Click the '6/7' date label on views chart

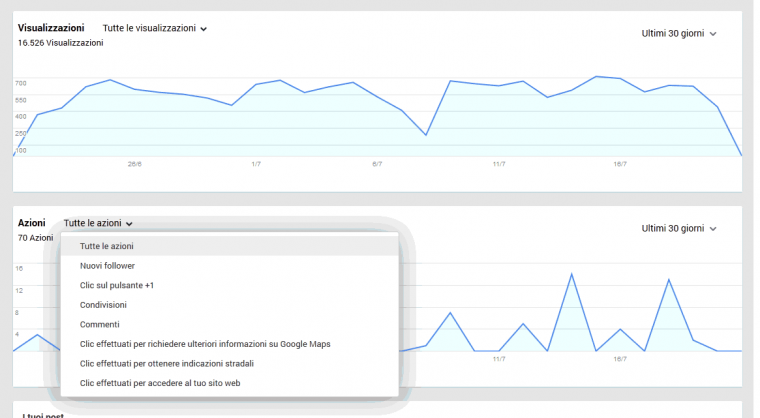[377, 164]
